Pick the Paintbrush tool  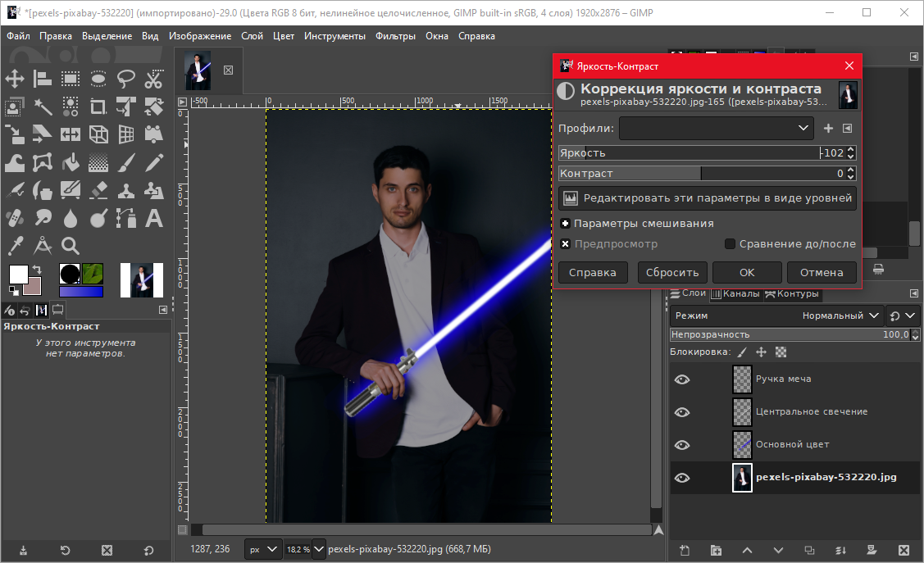tap(125, 162)
